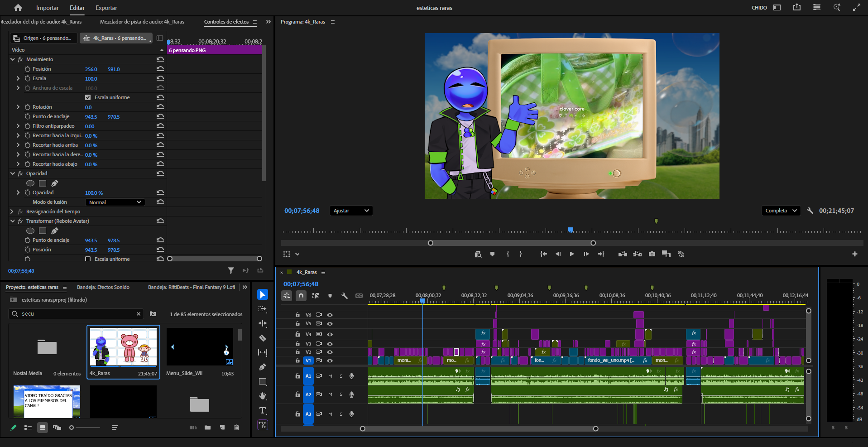Image resolution: width=868 pixels, height=447 pixels.
Task: Collapse the Opacidad effect group
Action: pos(13,173)
